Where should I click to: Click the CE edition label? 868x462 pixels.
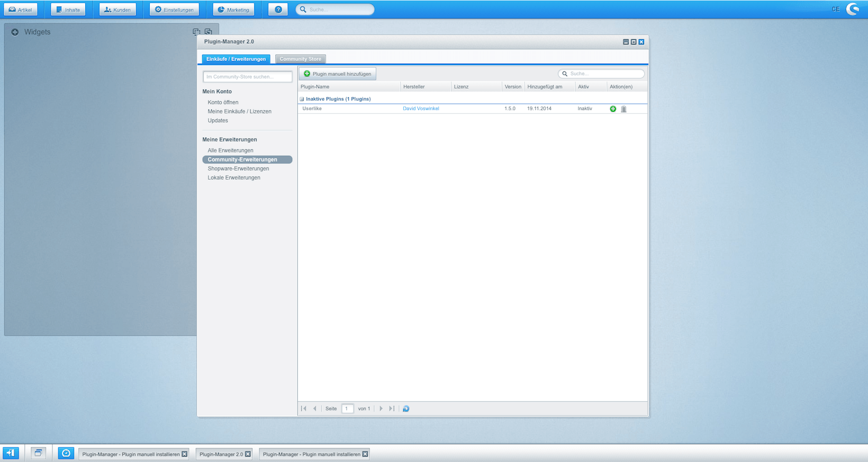[x=835, y=9]
